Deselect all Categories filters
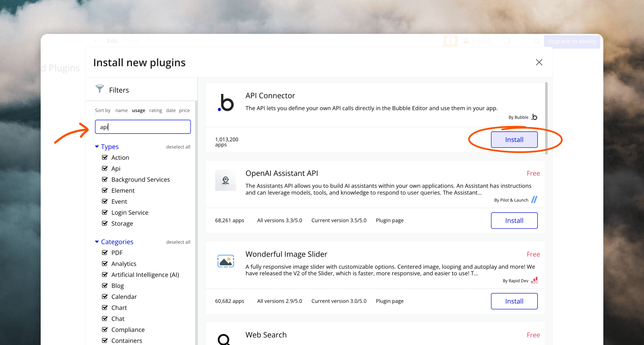Viewport: 644px width, 345px height. 178,242
